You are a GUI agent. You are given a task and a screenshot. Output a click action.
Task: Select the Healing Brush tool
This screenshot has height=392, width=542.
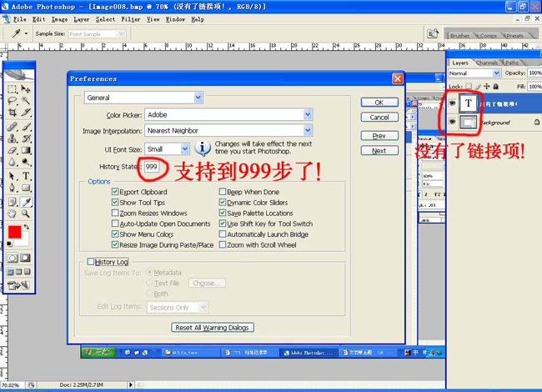pos(13,127)
